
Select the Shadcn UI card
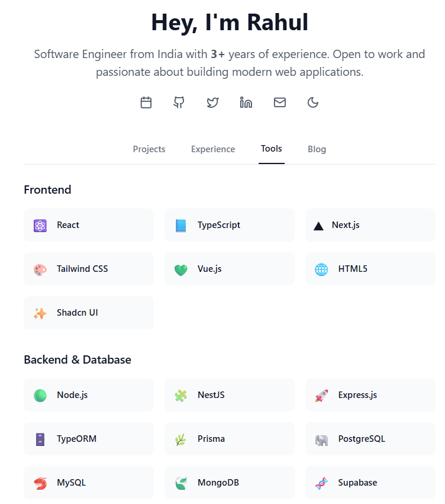pos(89,313)
